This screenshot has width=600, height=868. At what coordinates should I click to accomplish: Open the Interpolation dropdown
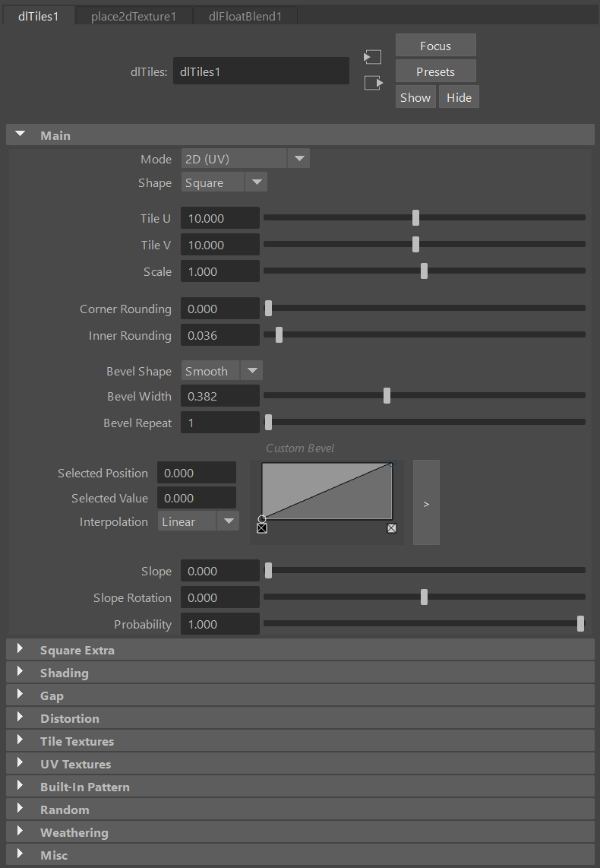(x=228, y=521)
